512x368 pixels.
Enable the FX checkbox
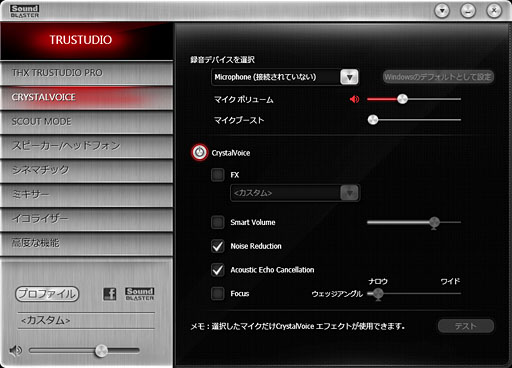click(x=218, y=175)
